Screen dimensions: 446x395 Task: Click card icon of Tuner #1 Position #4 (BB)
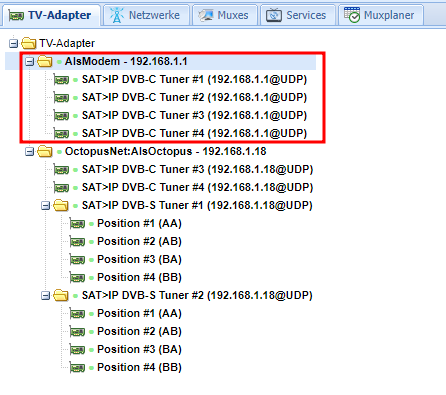pyautogui.click(x=78, y=278)
